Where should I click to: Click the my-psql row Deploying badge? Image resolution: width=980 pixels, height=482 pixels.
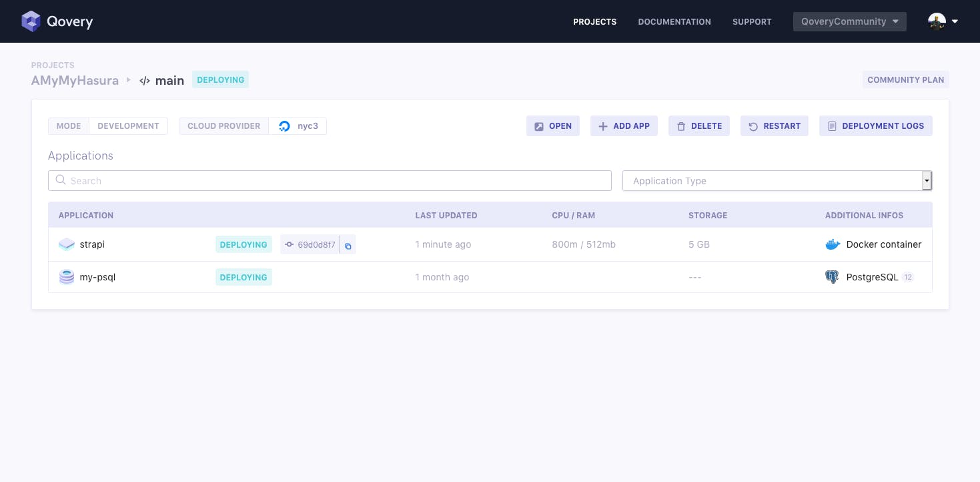243,277
